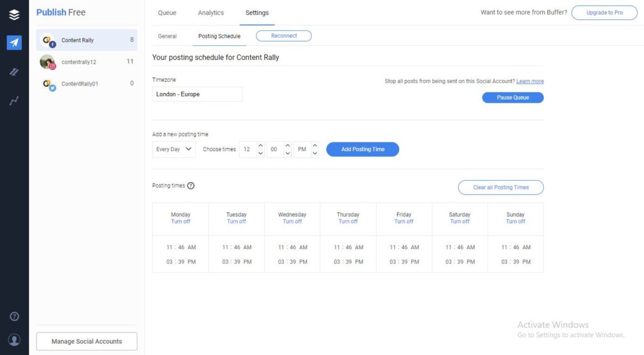
Task: Turn off Tuesday posting
Action: (x=236, y=222)
